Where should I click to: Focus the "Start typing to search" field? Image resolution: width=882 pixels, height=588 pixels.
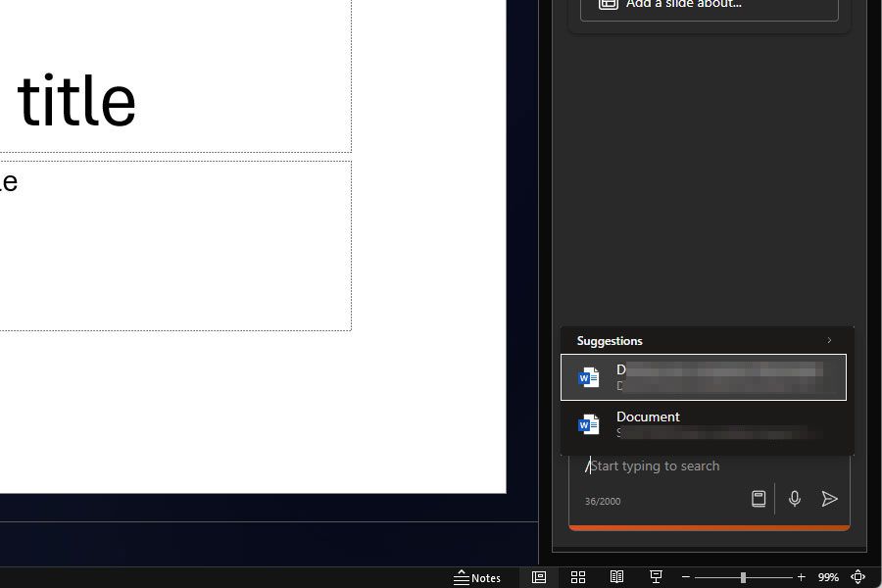[x=686, y=466]
